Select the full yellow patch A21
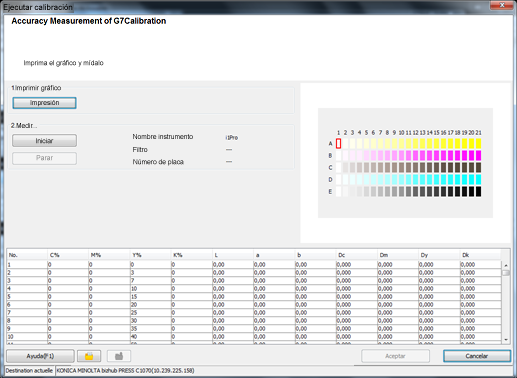Screen dimensions: 517x378 click(478, 144)
